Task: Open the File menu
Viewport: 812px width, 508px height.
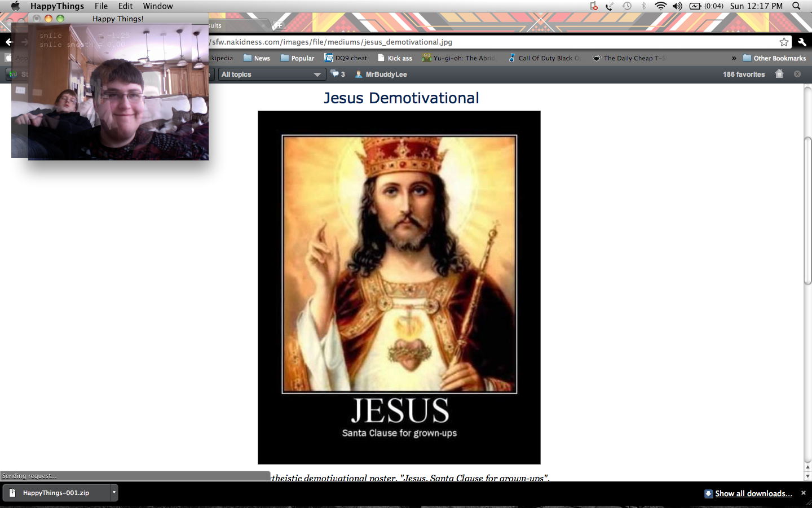Action: pos(101,6)
